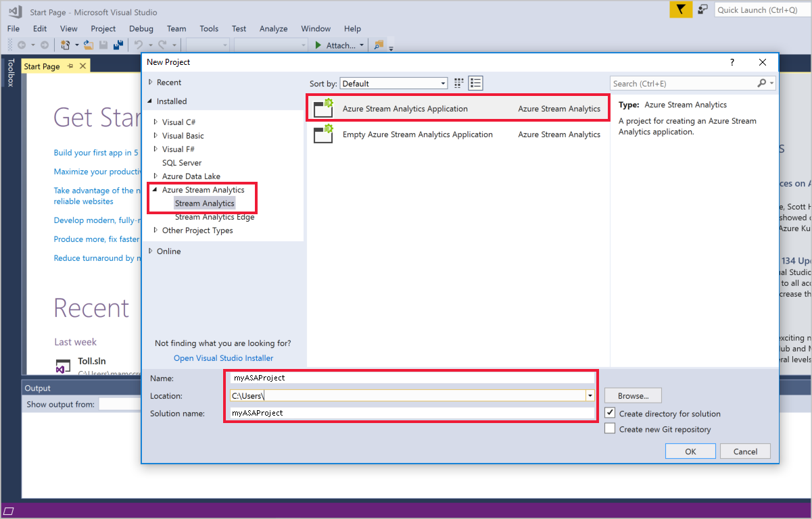Open the Sort by dropdown

[x=441, y=82]
